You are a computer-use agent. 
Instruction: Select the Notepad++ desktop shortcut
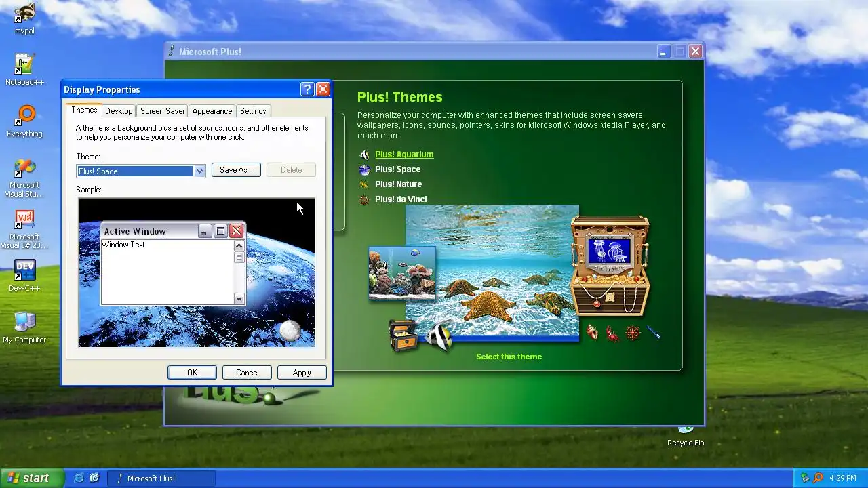tap(24, 70)
